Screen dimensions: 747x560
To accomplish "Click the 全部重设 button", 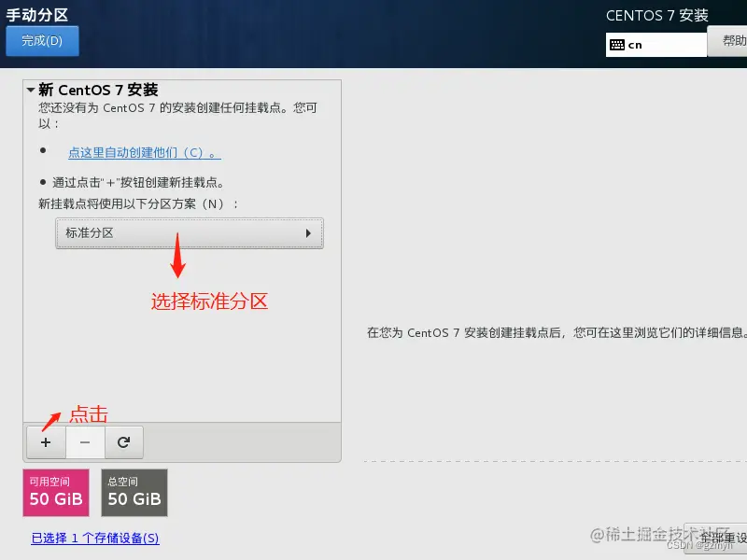I will [x=715, y=539].
